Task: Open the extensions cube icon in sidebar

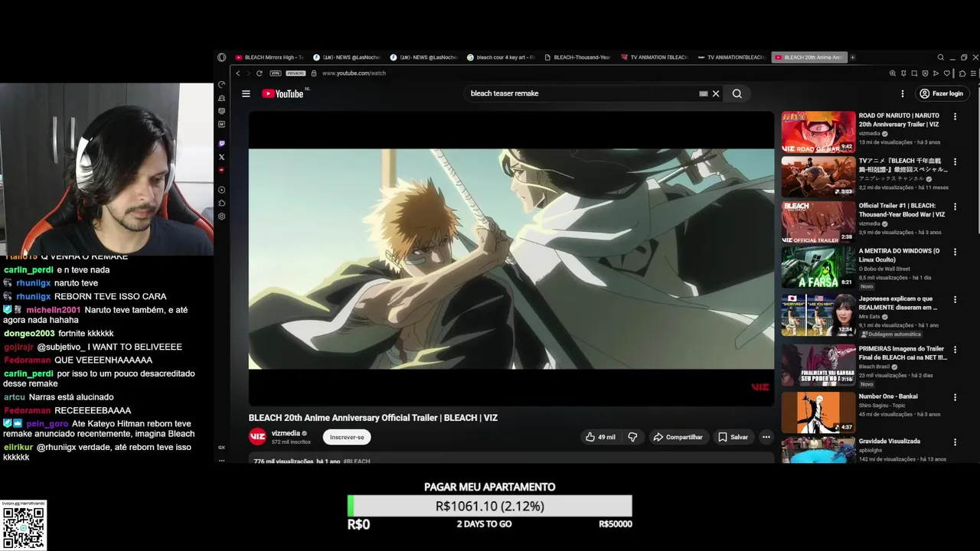Action: coord(222,203)
